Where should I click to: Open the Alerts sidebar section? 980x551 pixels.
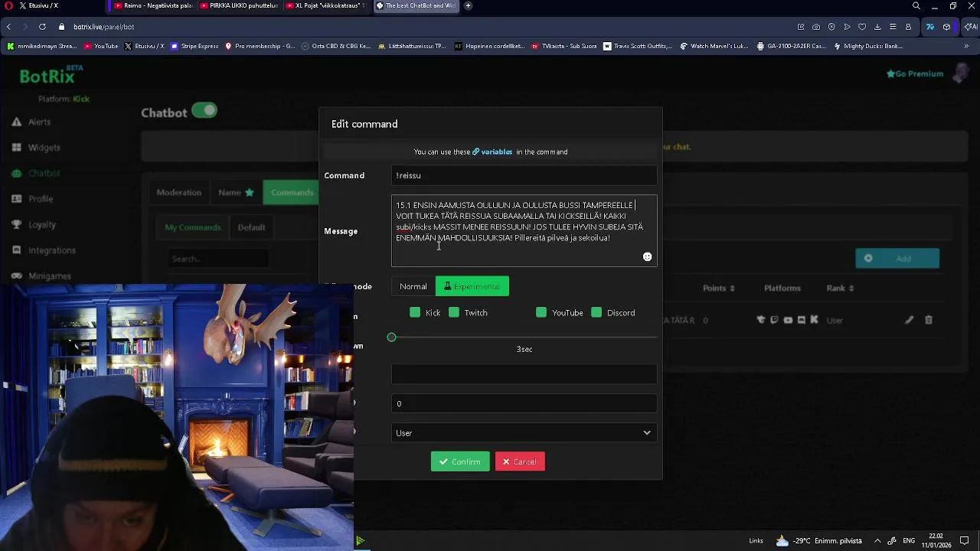(31, 122)
